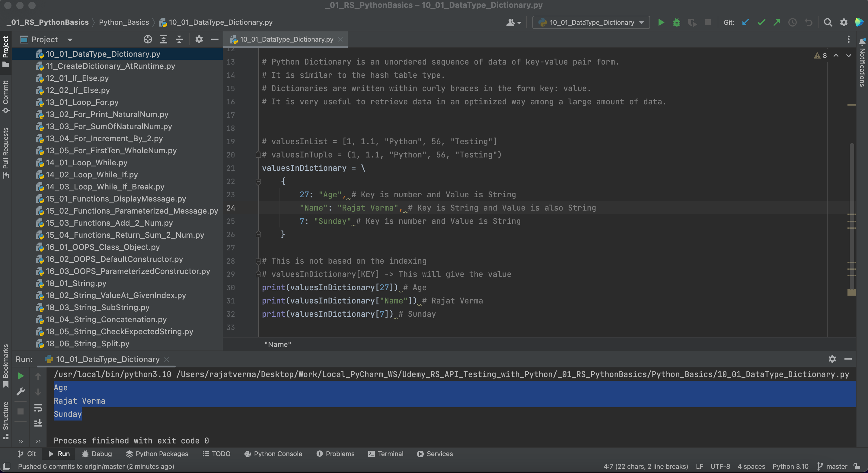Screen dimensions: 868x473
Task: Open the user account icon dropdown
Action: click(x=513, y=23)
